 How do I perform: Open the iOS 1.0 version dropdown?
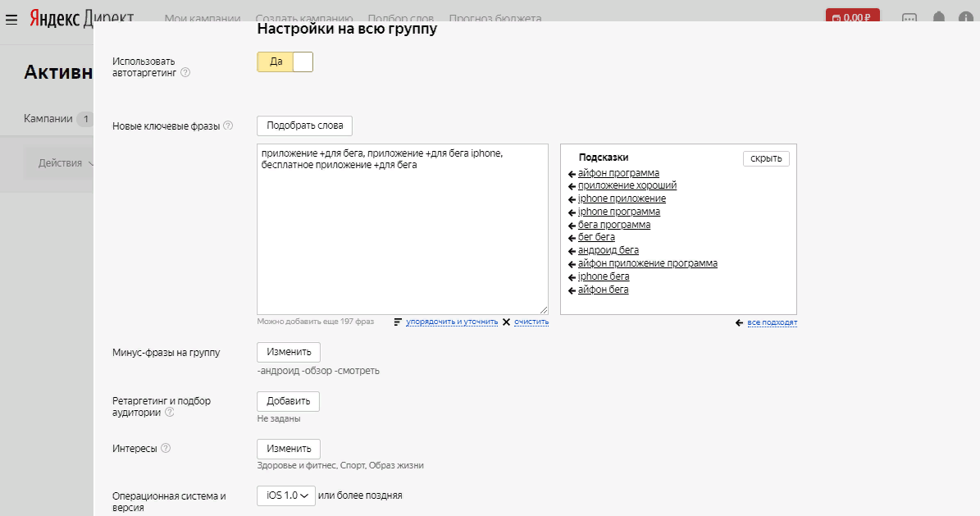(285, 495)
